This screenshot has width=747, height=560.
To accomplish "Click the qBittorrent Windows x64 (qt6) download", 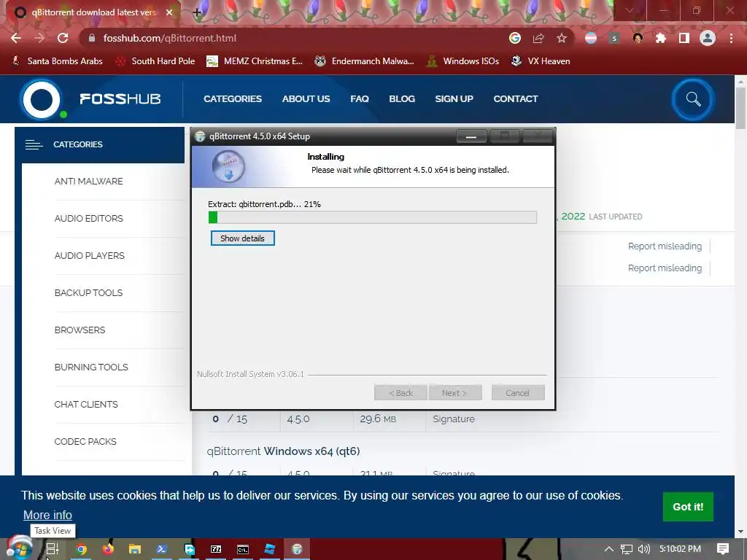I will (x=283, y=451).
